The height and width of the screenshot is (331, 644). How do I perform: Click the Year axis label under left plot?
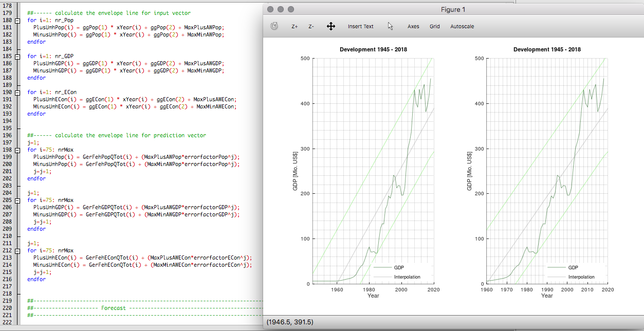click(373, 296)
